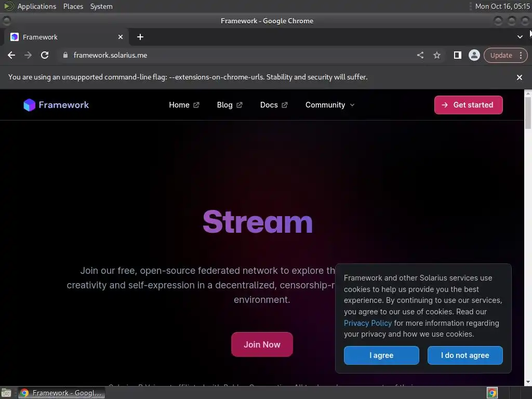Click the distro logo in top panel
The image size is (532, 399).
click(8, 6)
